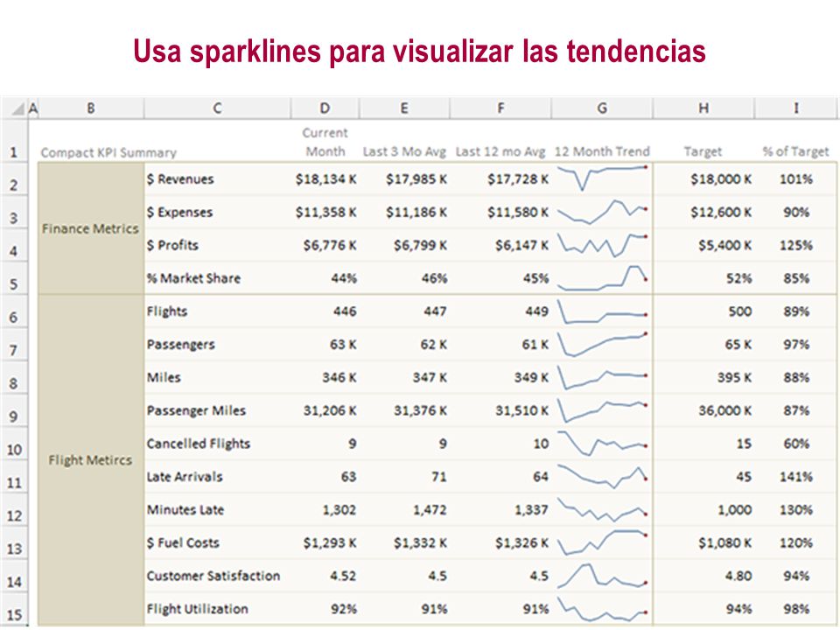Viewport: 840px width, 630px height.
Task: Select column H header
Action: [x=703, y=108]
